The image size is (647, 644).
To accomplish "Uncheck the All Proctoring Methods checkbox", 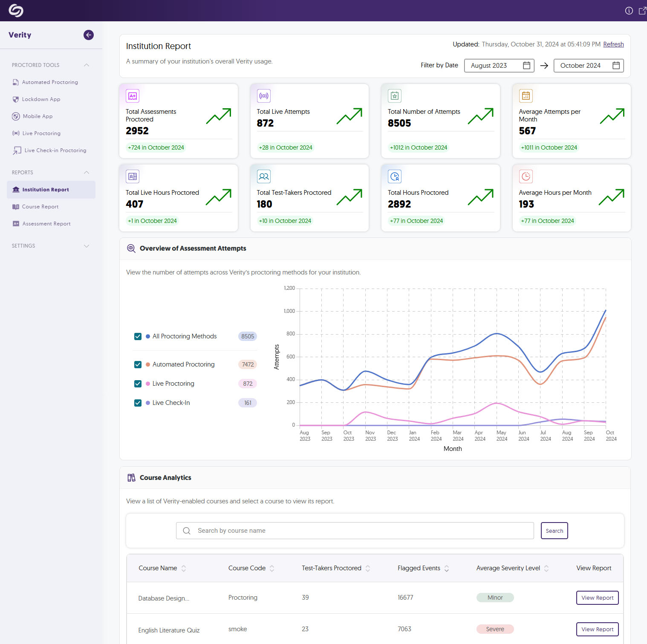I will pyautogui.click(x=138, y=336).
